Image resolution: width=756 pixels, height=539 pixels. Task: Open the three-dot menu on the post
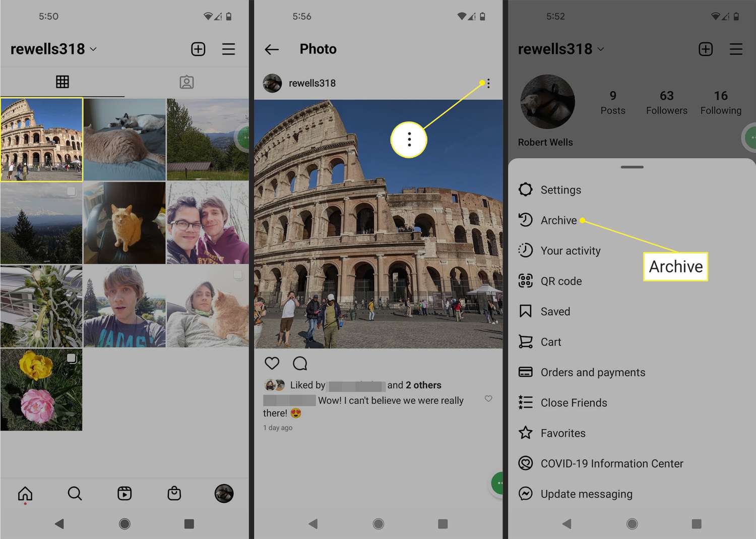(x=488, y=83)
